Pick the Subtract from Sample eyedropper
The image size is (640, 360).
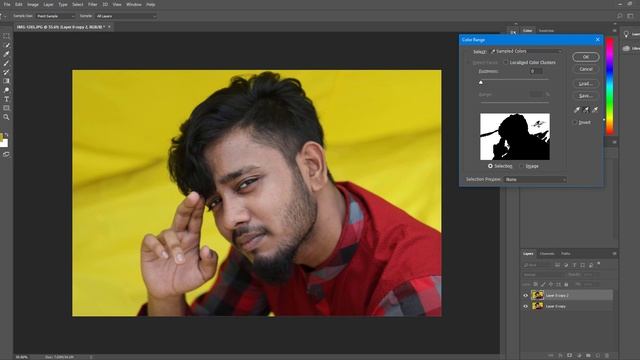tap(595, 109)
